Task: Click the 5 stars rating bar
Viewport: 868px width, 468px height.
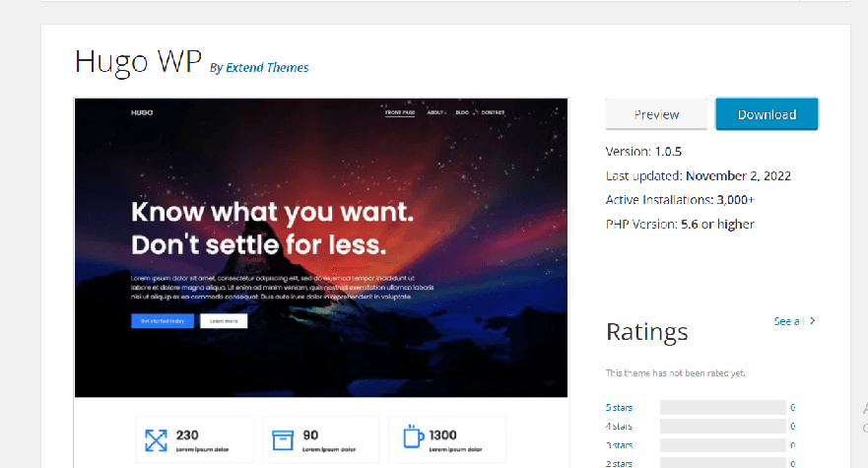Action: (x=723, y=408)
